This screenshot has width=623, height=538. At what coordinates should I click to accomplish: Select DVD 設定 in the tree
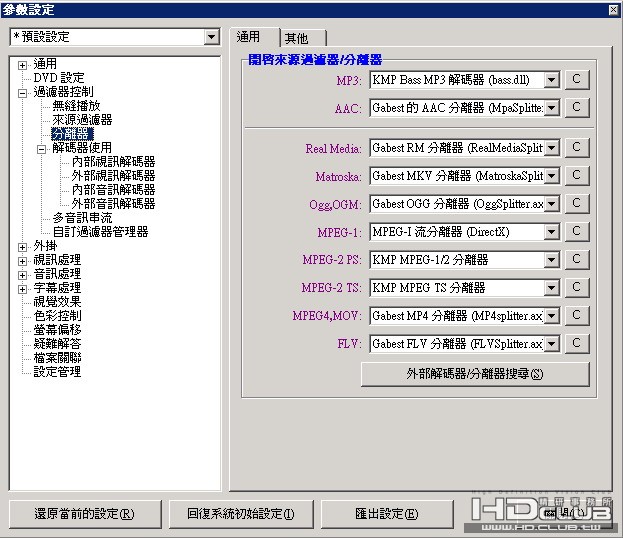(59, 78)
